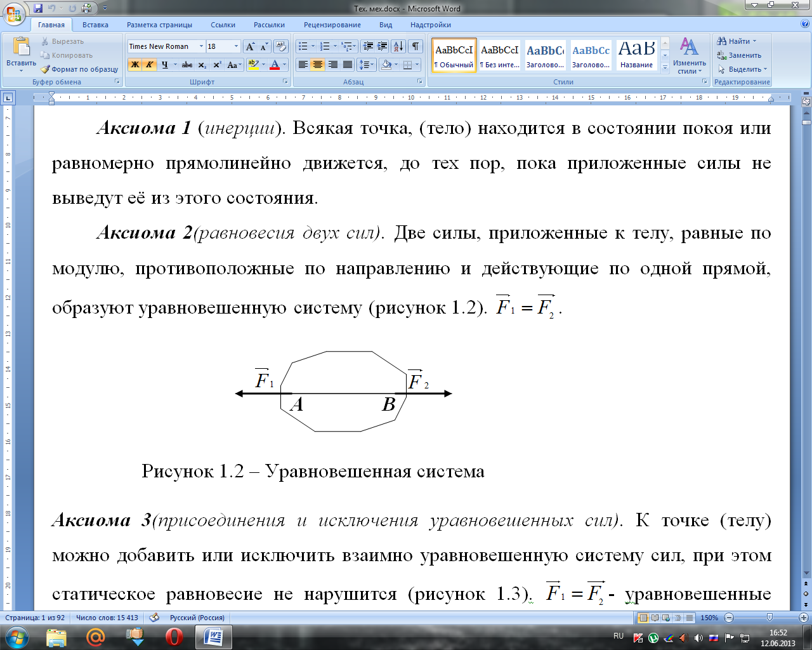Toggle underline (Ч) formatting
The height and width of the screenshot is (650, 812).
(x=165, y=65)
